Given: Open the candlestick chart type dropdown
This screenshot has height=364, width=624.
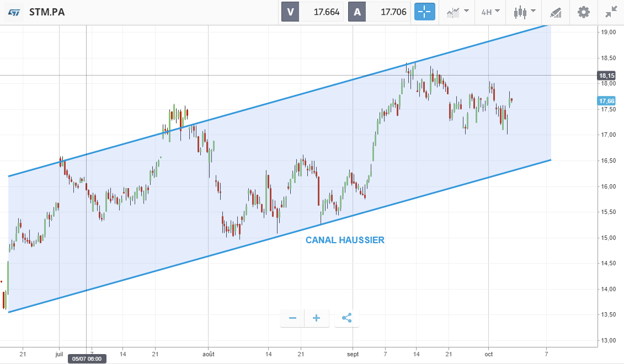Looking at the screenshot, I should click(524, 12).
